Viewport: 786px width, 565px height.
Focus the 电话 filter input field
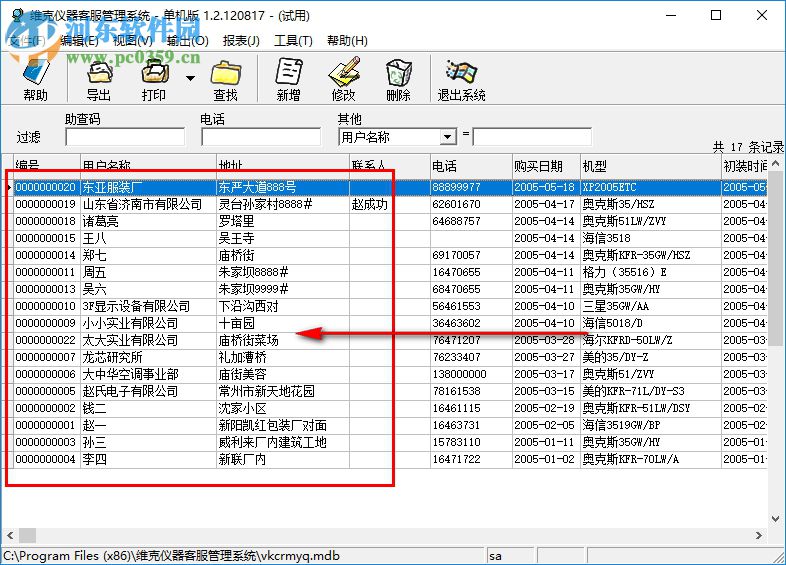click(261, 137)
